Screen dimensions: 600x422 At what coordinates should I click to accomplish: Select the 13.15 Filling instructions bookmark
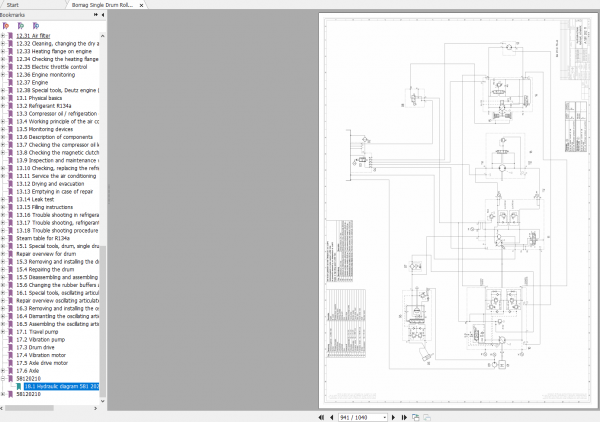(44, 207)
